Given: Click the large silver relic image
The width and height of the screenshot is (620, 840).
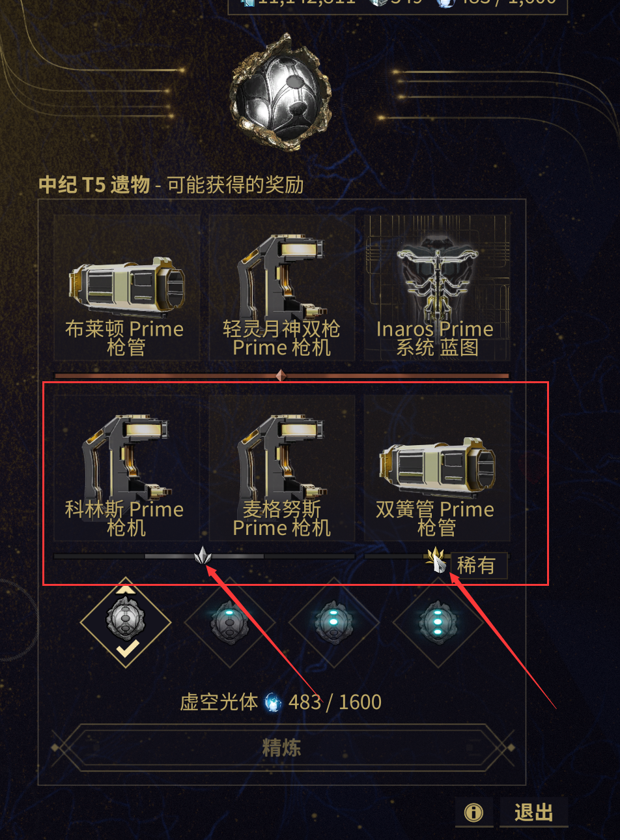Looking at the screenshot, I should [x=281, y=91].
